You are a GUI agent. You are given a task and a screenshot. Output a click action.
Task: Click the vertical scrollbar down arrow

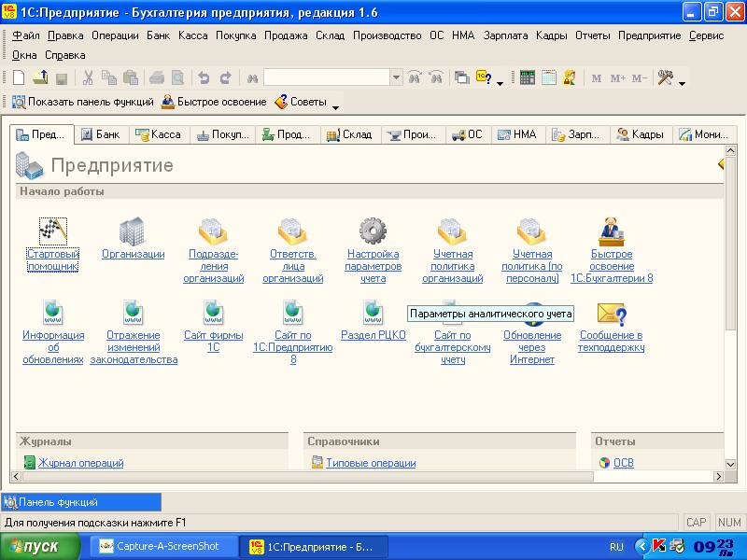(x=730, y=464)
